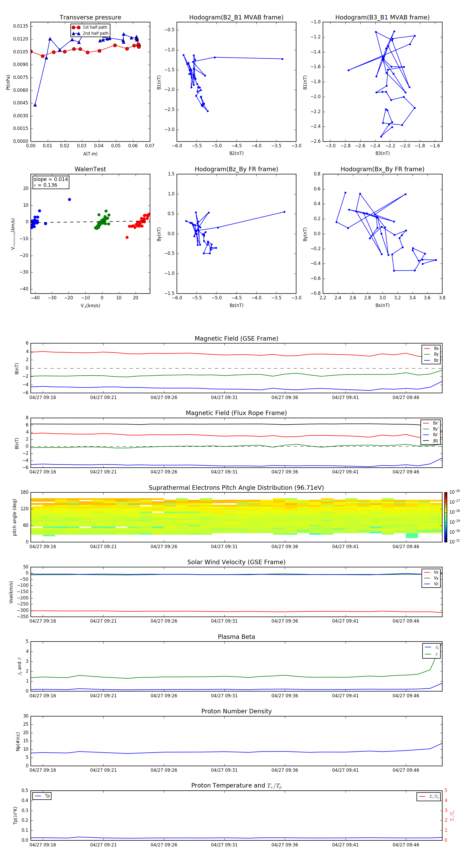Click 'slope = 0.014' annotation in WalenTest
The height and width of the screenshot is (868, 473).
coord(51,179)
